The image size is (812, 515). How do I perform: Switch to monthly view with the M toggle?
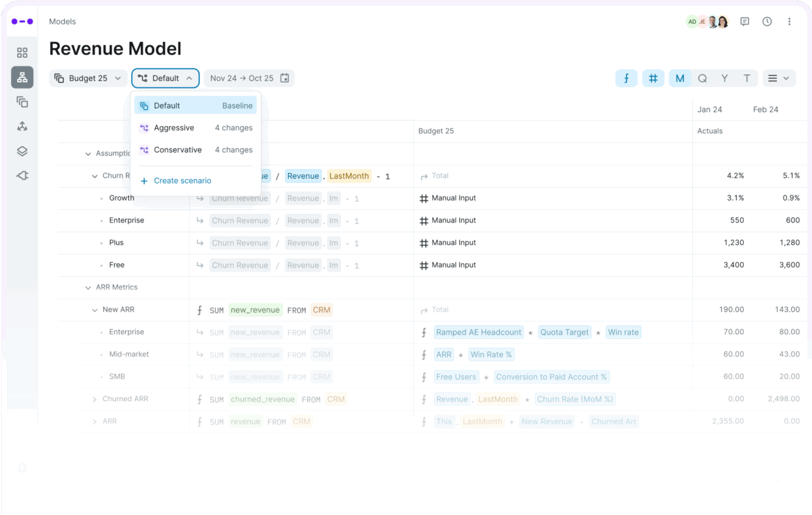[680, 78]
